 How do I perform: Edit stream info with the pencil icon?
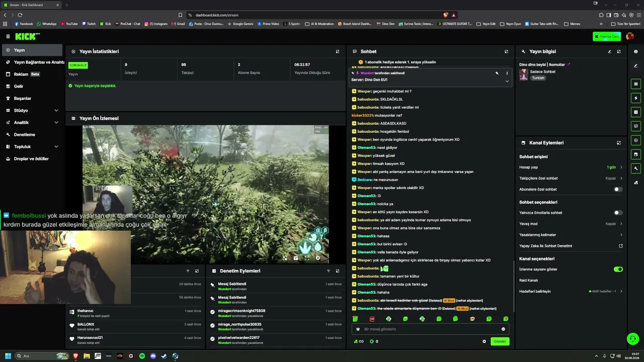click(610, 51)
